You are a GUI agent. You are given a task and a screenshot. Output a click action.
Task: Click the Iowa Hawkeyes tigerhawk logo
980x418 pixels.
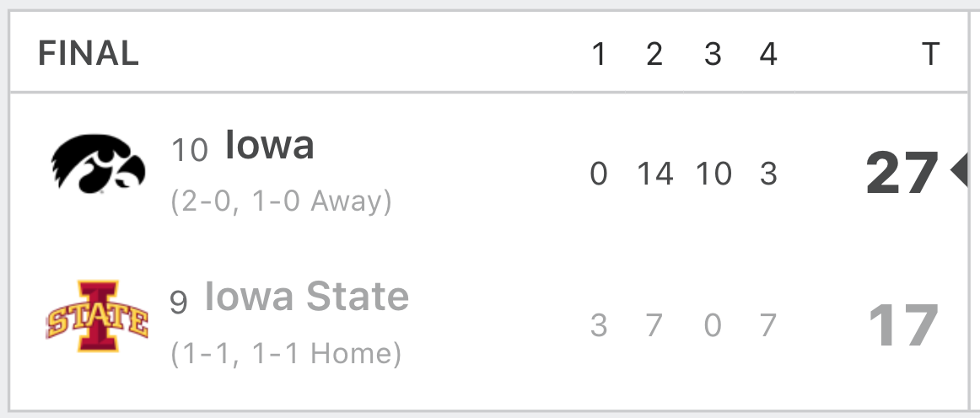click(98, 163)
